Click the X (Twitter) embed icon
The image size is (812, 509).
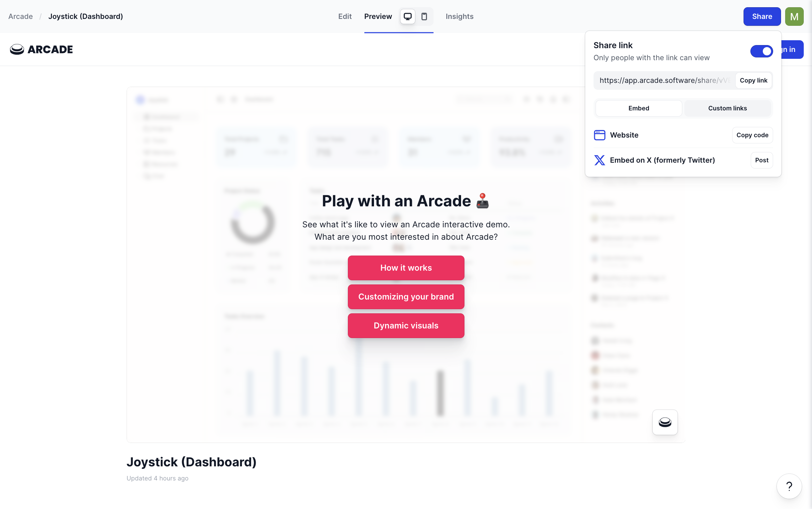click(599, 160)
